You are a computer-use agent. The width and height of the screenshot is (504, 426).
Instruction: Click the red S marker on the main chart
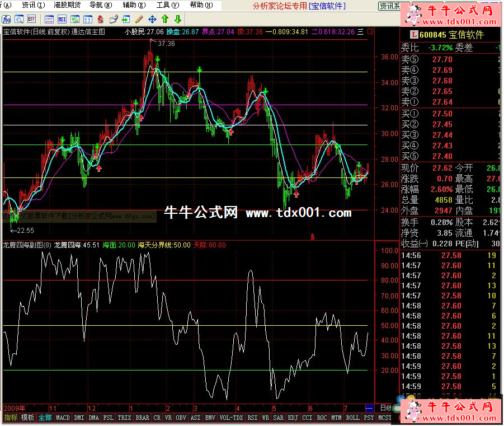pyautogui.click(x=313, y=237)
